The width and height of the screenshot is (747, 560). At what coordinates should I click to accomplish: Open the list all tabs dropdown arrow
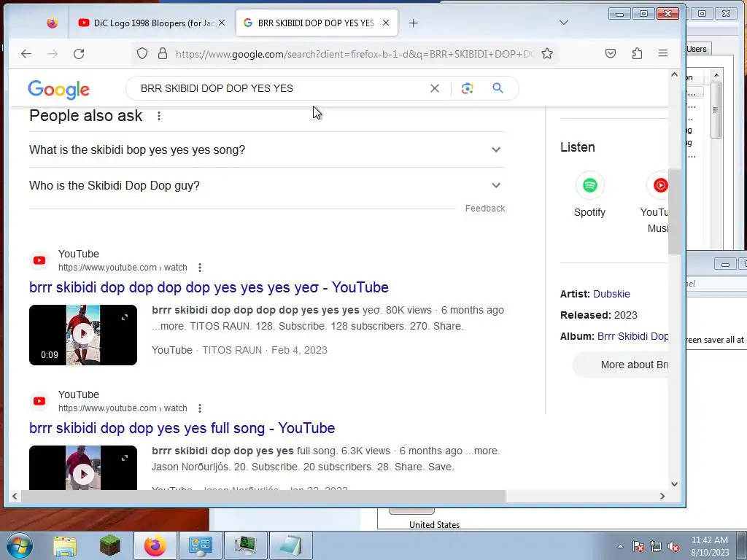pos(564,23)
